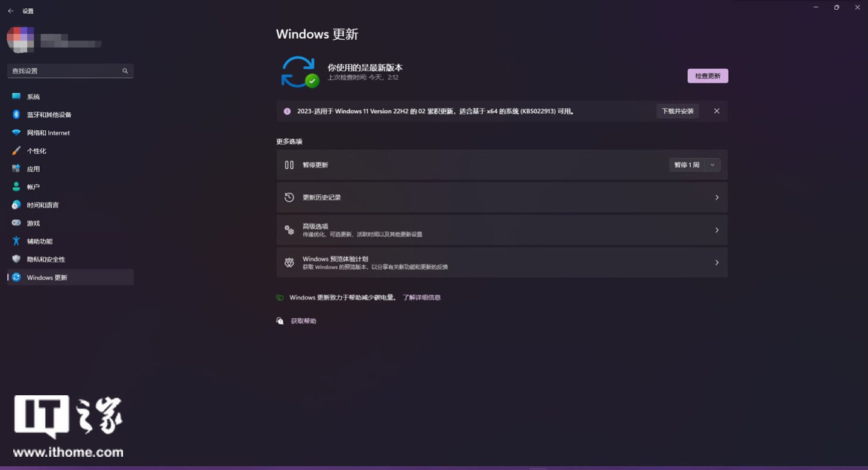This screenshot has width=868, height=470.
Task: Click the search magnifier icon
Action: click(x=125, y=71)
